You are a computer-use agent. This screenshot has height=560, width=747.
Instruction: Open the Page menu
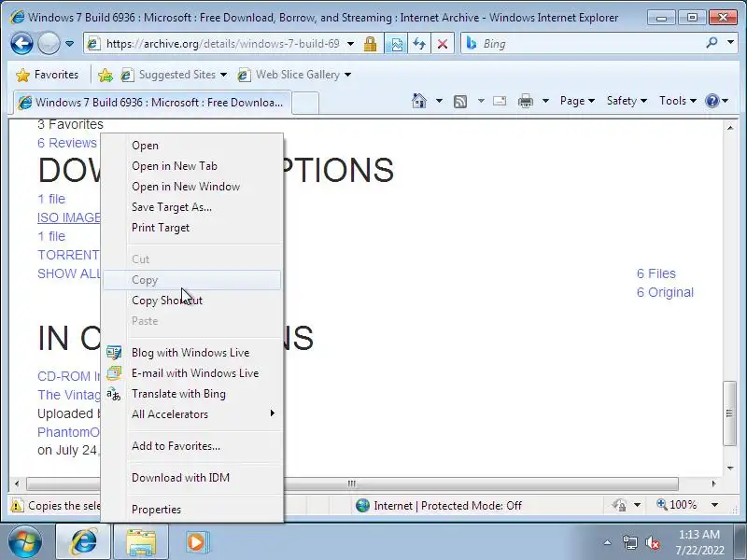pyautogui.click(x=577, y=101)
